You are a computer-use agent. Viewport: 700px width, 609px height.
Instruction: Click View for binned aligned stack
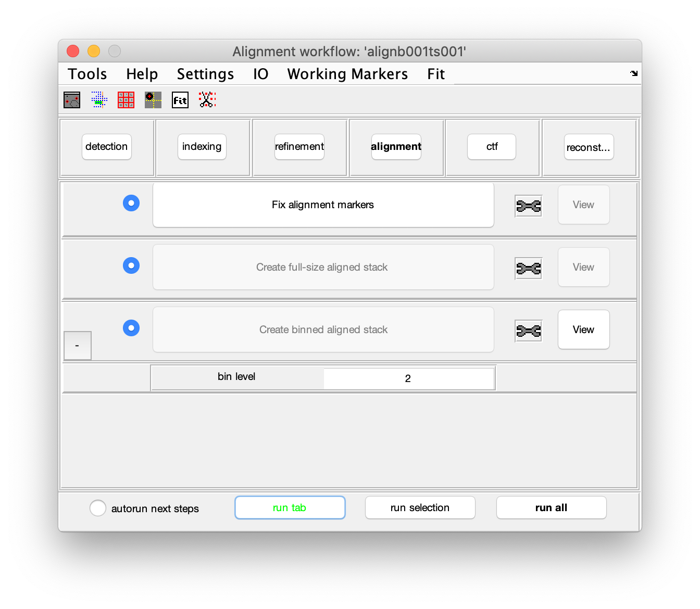(x=584, y=329)
